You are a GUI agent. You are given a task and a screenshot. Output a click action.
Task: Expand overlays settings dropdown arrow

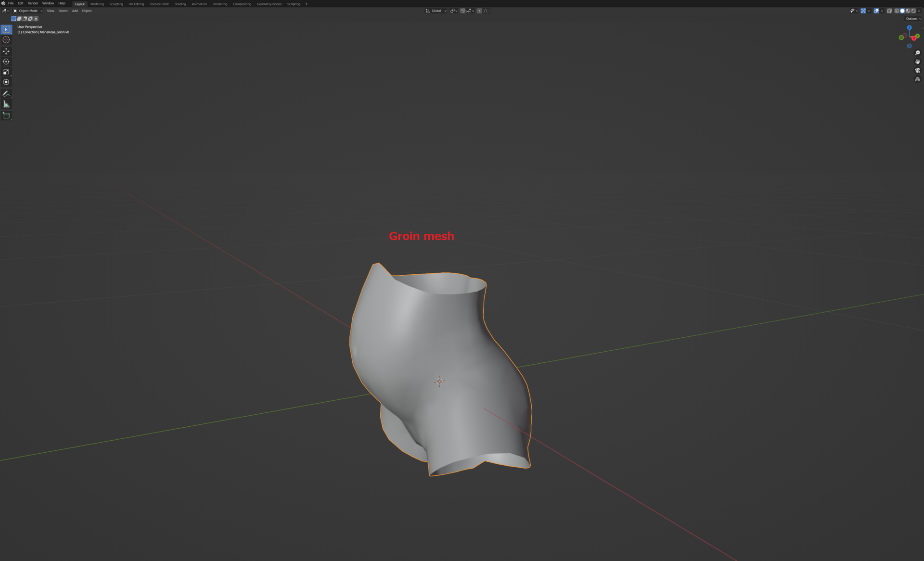(882, 11)
